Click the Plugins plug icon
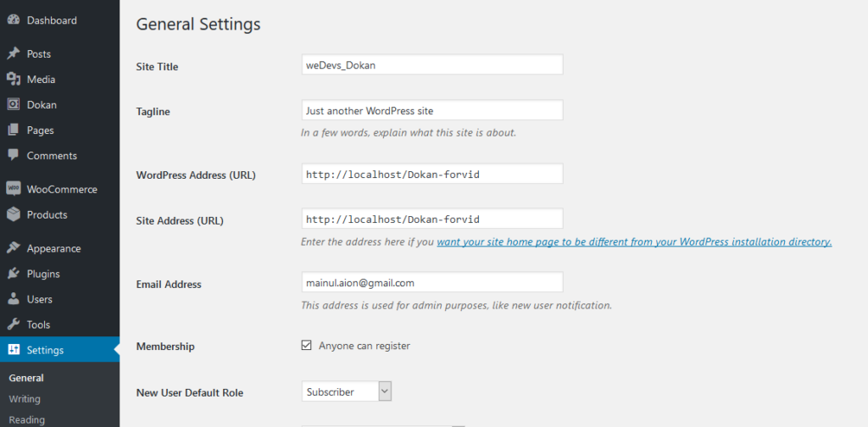Image resolution: width=868 pixels, height=427 pixels. [13, 274]
